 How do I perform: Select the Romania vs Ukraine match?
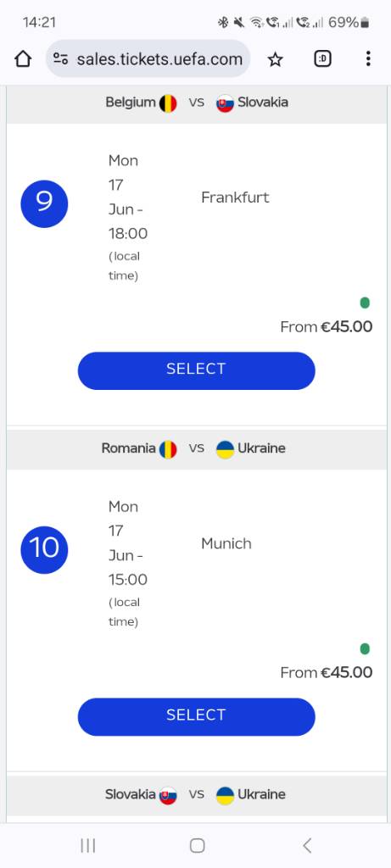pyautogui.click(x=196, y=716)
